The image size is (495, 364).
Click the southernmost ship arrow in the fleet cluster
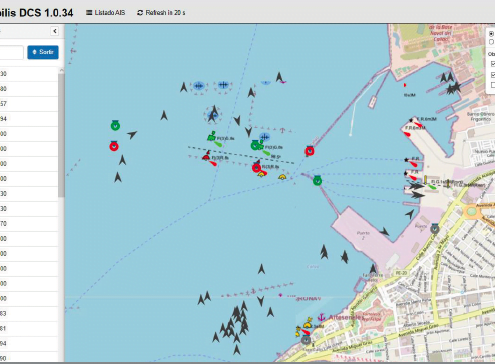tap(237, 350)
